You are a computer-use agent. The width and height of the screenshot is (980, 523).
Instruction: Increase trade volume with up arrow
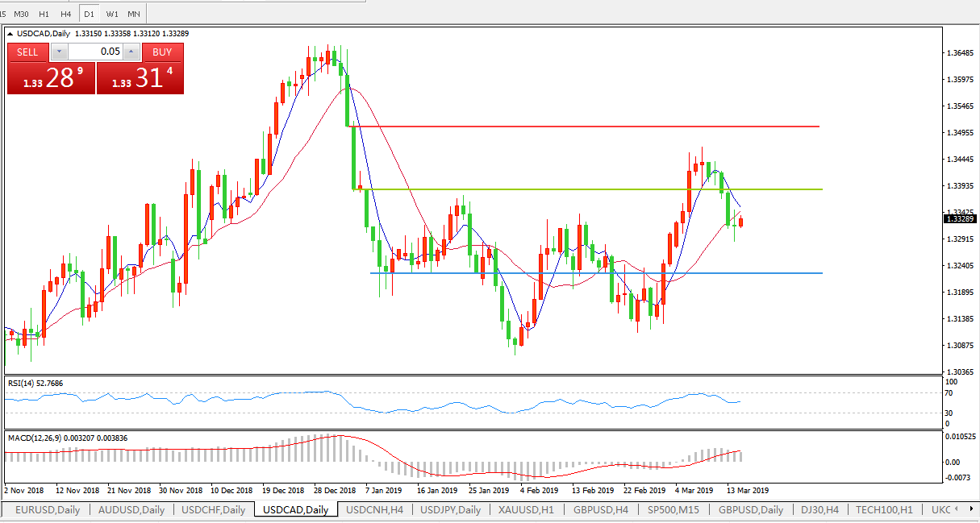tap(131, 52)
